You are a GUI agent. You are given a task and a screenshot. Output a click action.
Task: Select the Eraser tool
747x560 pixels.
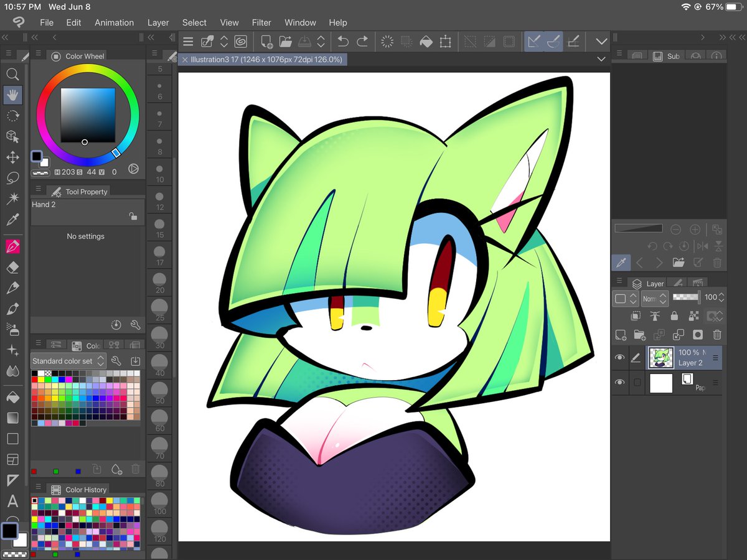click(x=12, y=268)
